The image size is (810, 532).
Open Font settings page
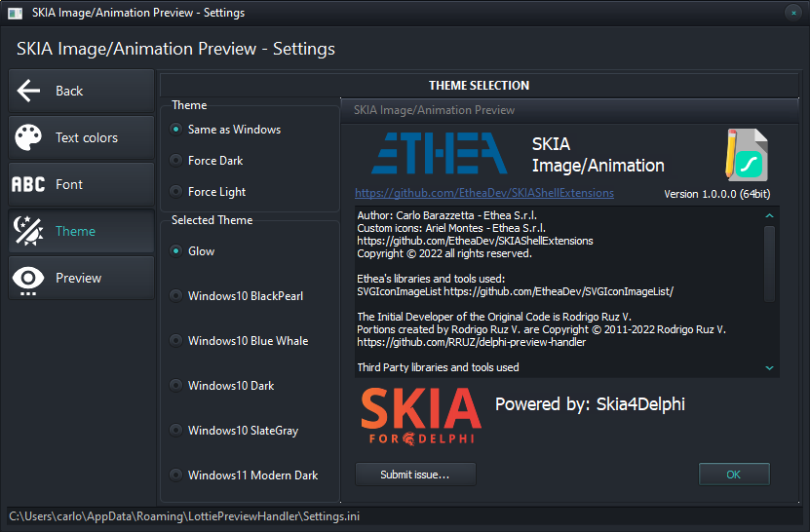point(82,184)
